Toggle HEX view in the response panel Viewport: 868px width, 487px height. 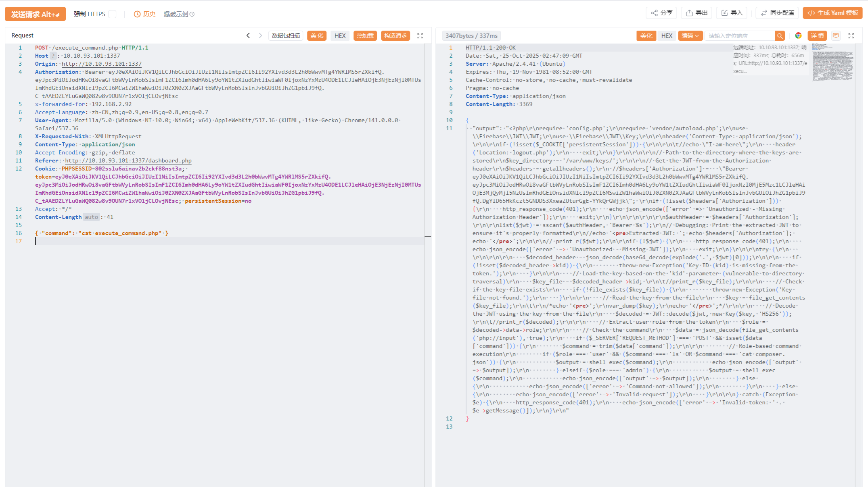coord(667,35)
